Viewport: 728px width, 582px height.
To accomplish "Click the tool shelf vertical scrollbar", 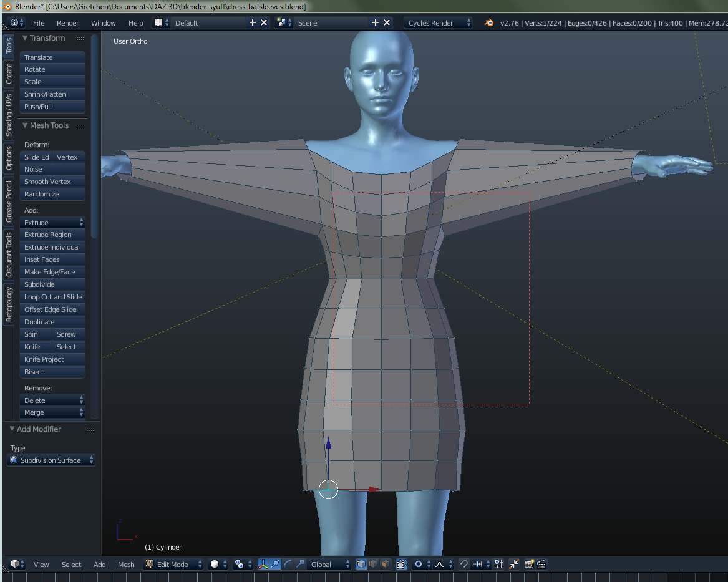I will [x=95, y=137].
